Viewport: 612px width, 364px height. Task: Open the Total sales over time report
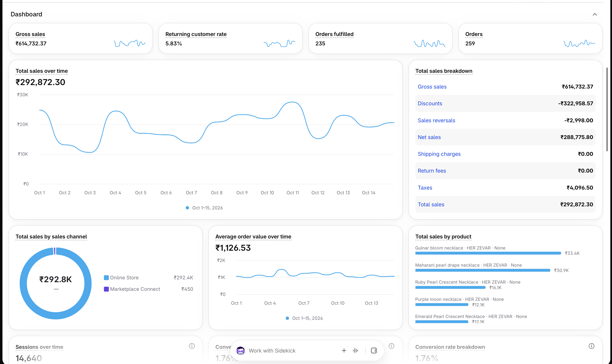(42, 71)
